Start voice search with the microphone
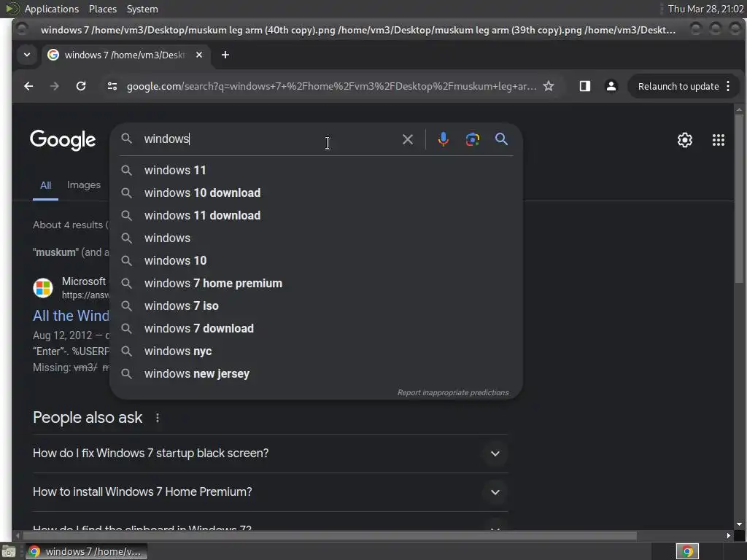 pyautogui.click(x=443, y=139)
